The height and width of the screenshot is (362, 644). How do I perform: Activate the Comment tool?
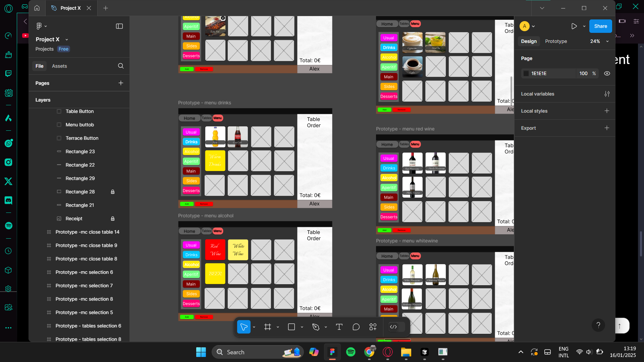click(x=356, y=327)
